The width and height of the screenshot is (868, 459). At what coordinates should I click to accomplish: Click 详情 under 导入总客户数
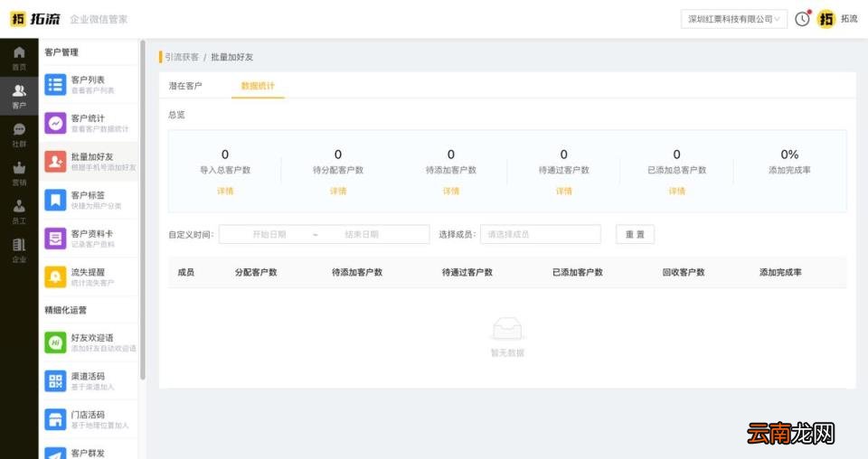click(225, 191)
